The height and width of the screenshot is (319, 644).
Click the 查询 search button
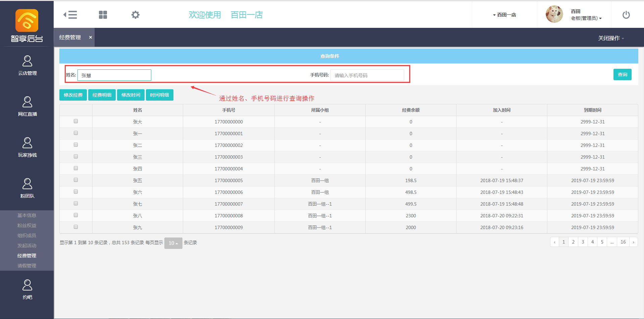point(623,74)
